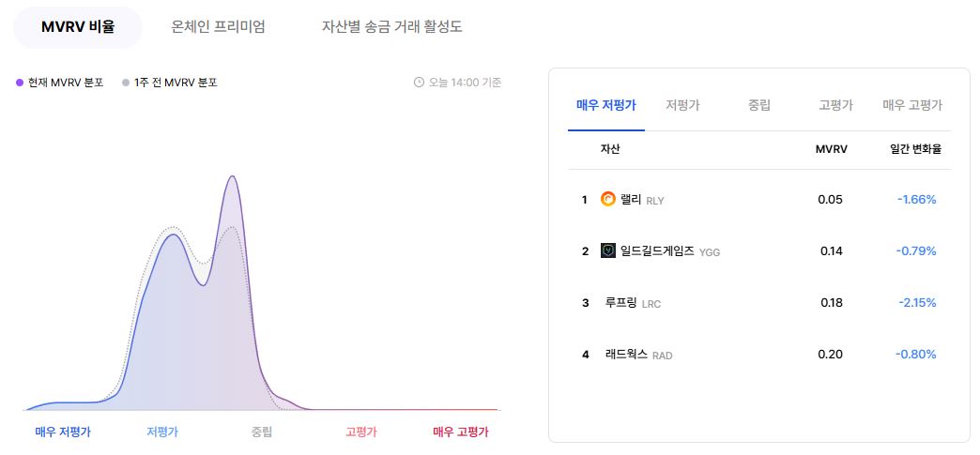The image size is (980, 455).
Task: Switch to the 온체인 프리미엄 tab
Action: [218, 27]
